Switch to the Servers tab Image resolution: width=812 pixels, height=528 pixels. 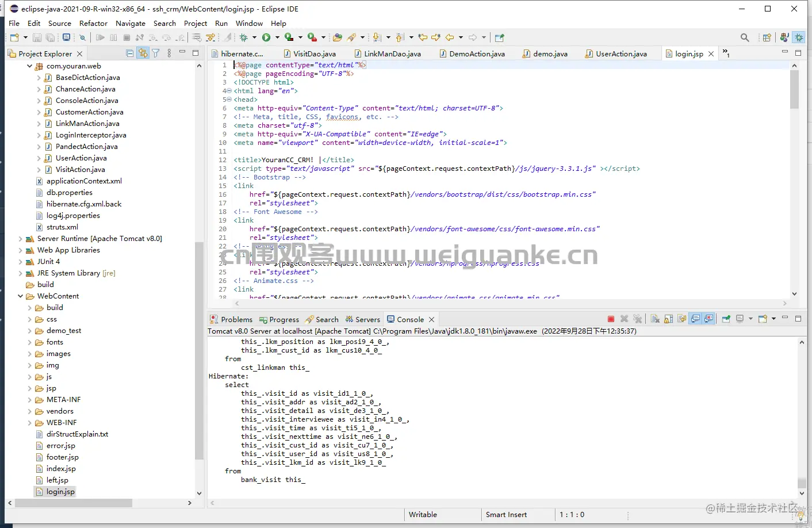click(363, 319)
